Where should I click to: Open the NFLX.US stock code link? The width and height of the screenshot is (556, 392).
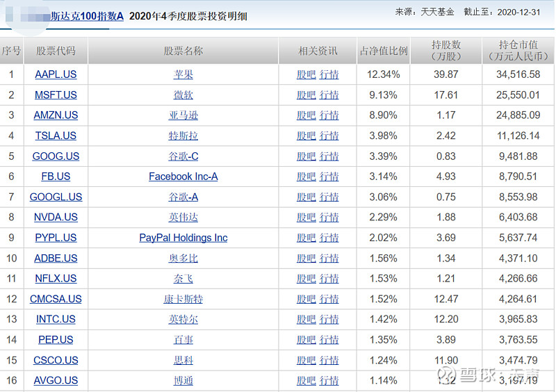point(56,279)
